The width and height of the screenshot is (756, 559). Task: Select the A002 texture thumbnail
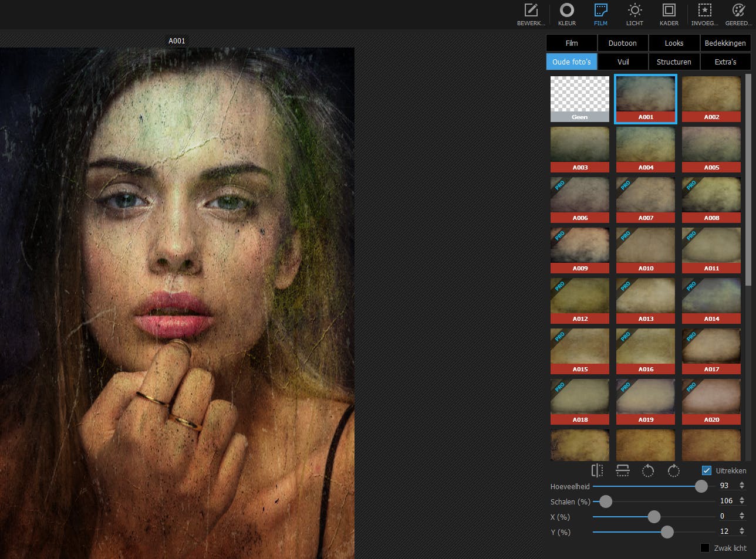coord(711,99)
